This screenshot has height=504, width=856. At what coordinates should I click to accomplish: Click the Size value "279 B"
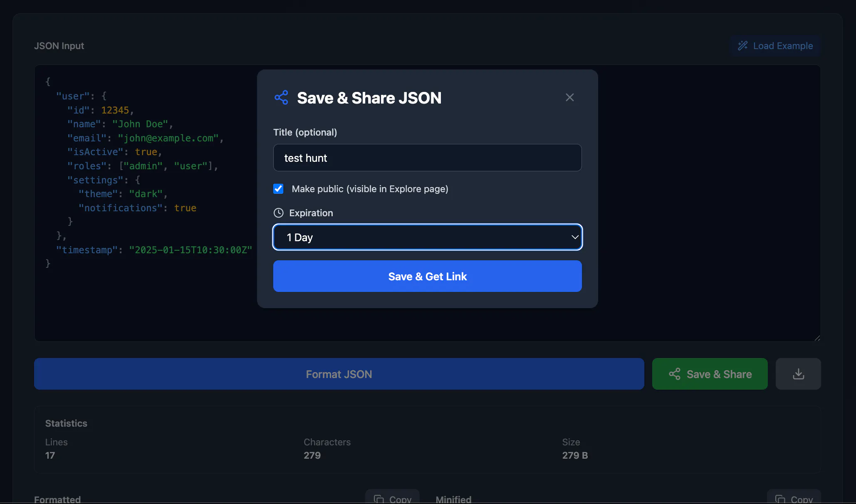(575, 455)
